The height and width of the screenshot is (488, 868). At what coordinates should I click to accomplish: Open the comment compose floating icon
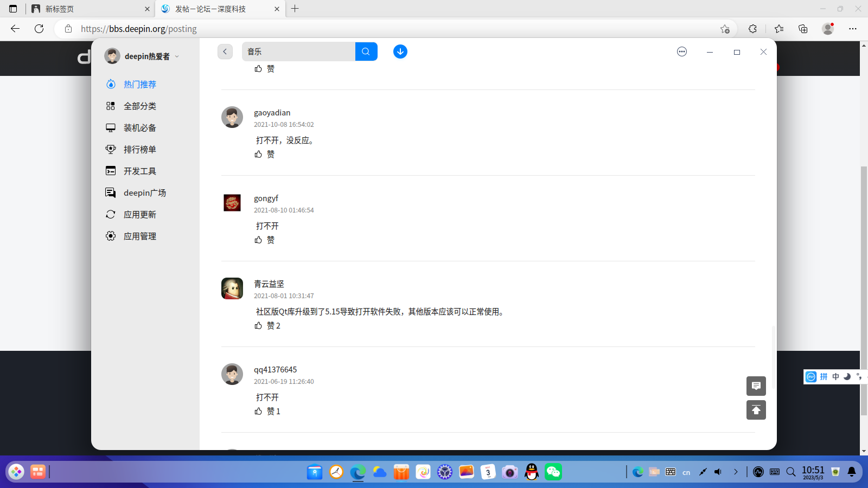click(756, 386)
